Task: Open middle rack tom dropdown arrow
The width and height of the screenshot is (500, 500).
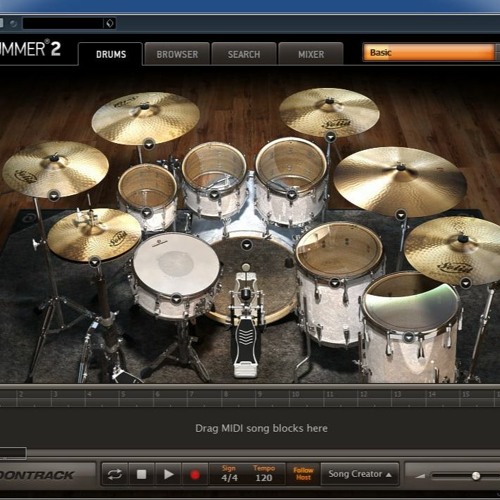Action: point(214,194)
